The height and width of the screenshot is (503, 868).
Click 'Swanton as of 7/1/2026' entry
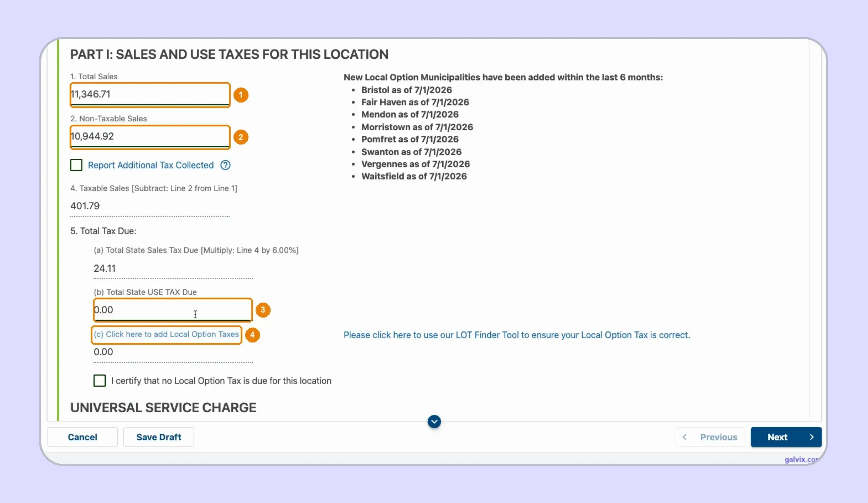[x=411, y=152]
